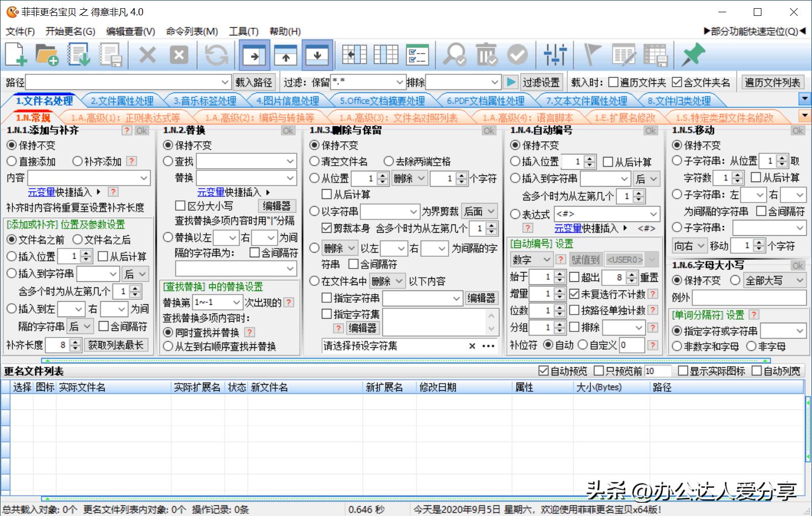Click the gray X remove icon
This screenshot has width=812, height=516.
point(148,54)
